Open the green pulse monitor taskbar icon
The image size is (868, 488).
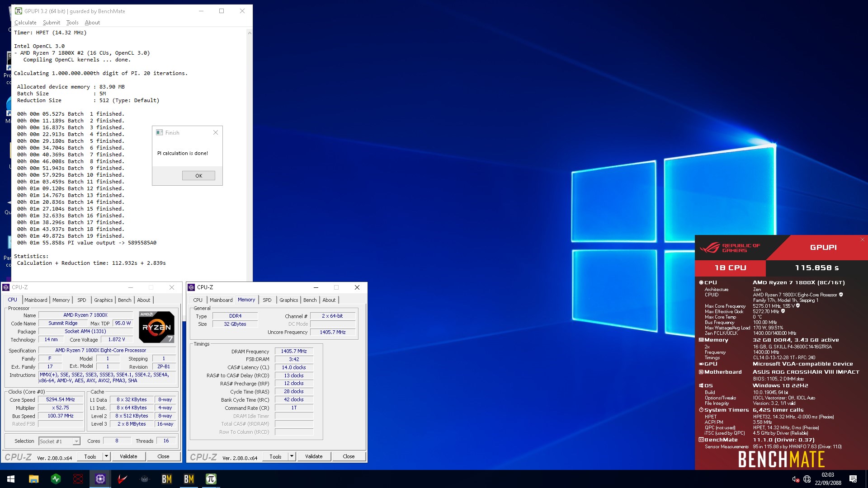point(56,479)
